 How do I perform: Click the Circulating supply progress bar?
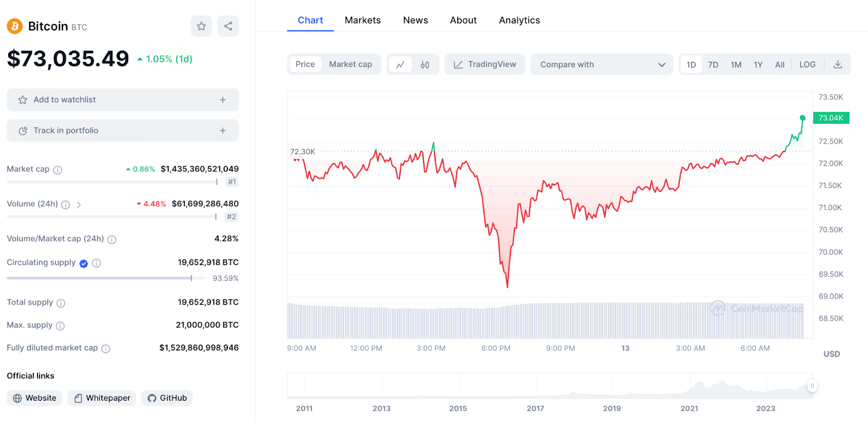coord(106,279)
